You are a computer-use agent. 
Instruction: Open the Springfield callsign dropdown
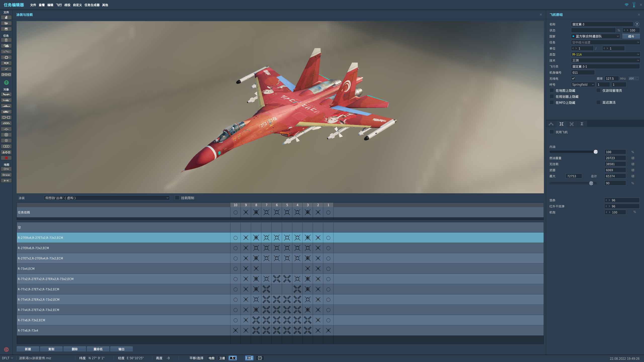coord(583,84)
